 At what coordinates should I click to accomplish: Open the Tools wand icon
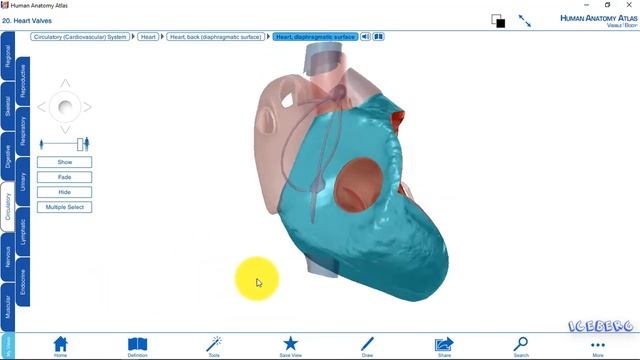214,344
